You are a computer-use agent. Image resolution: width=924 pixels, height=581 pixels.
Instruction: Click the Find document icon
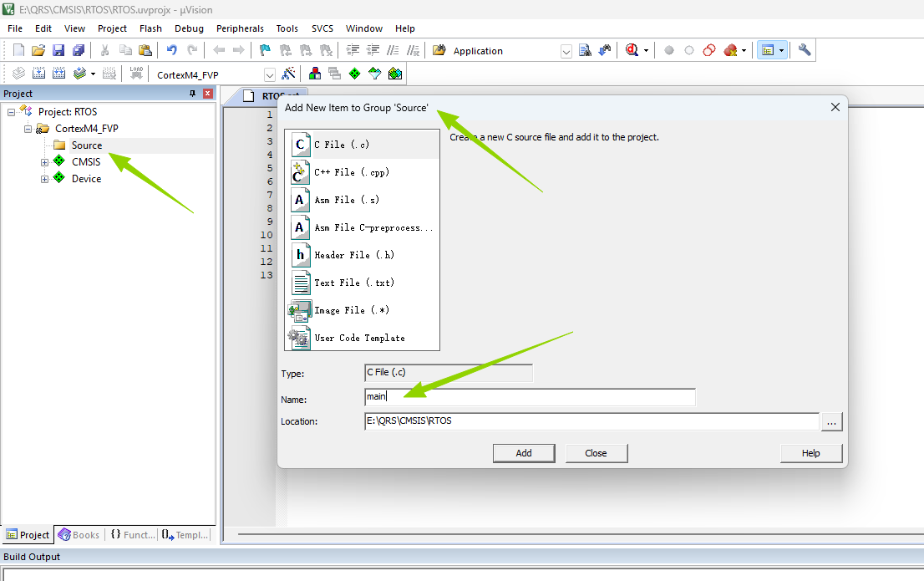[585, 51]
